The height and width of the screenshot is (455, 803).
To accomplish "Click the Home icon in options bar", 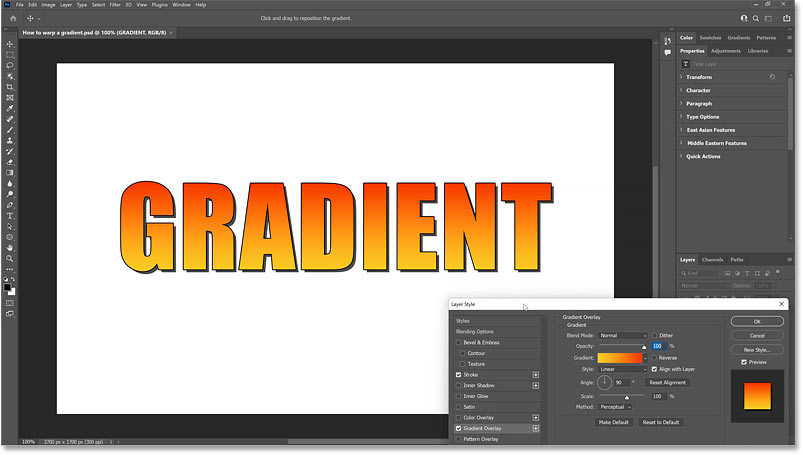I will [13, 18].
